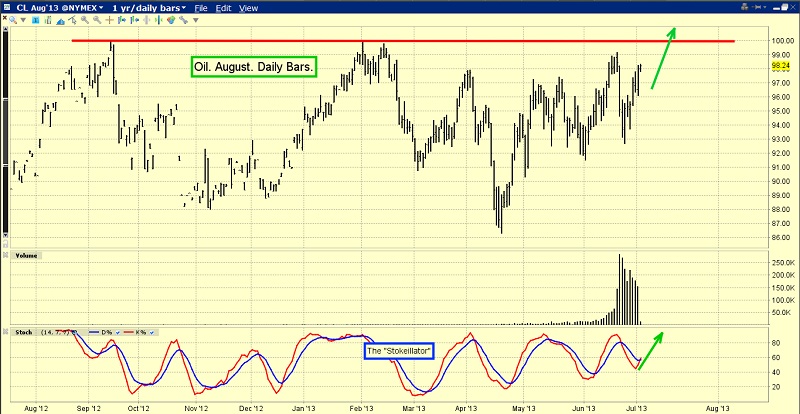Open the Edit menu
Screen dimensions: 800x414
coord(223,8)
